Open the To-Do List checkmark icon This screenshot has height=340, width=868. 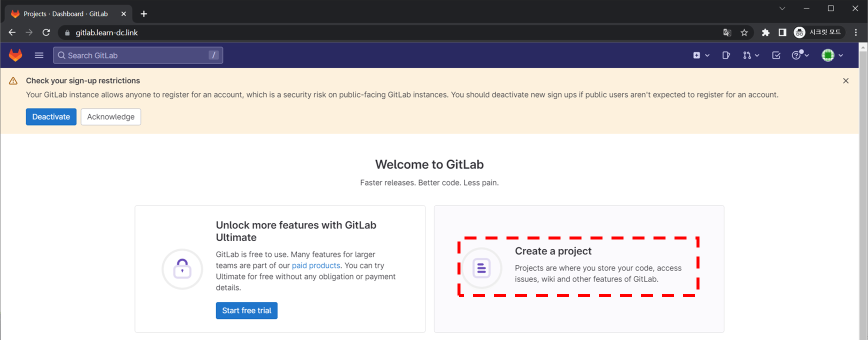click(x=776, y=55)
